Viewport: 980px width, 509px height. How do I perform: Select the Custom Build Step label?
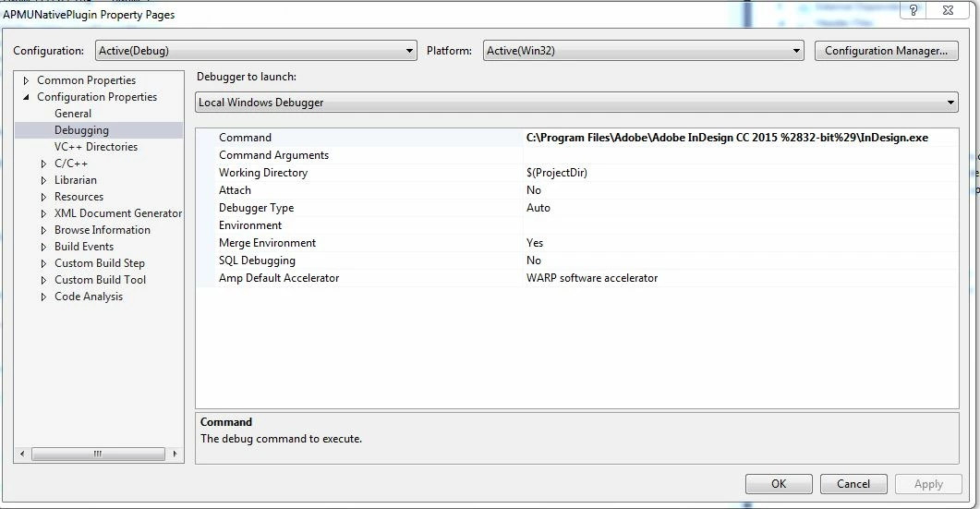(x=100, y=263)
